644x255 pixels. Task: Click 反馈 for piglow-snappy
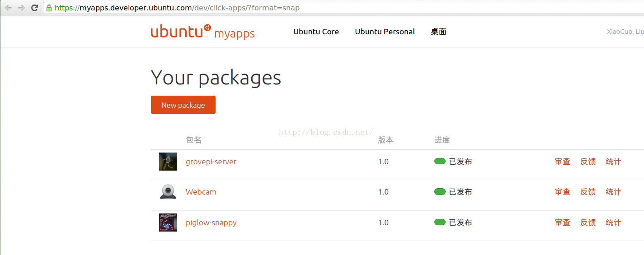588,223
